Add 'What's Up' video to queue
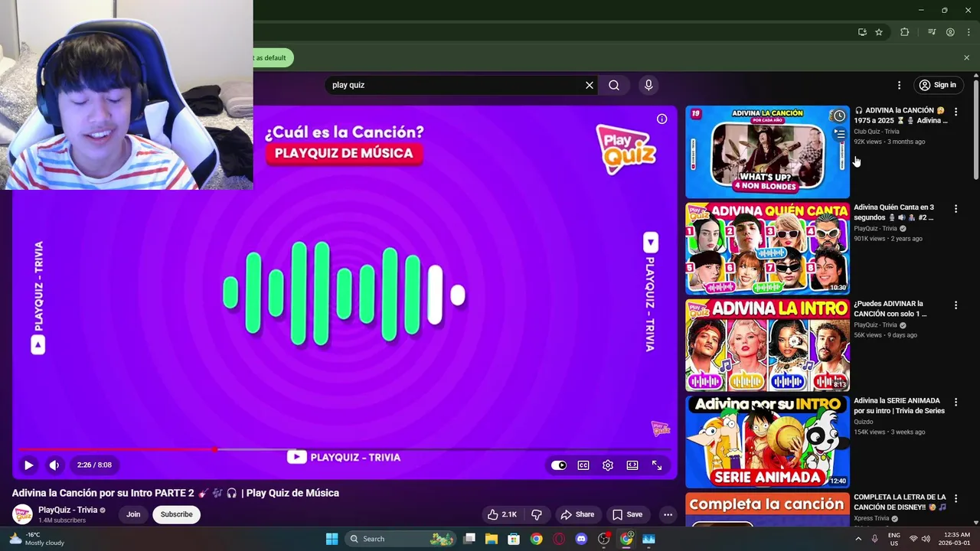This screenshot has height=551, width=980. pos(839,135)
